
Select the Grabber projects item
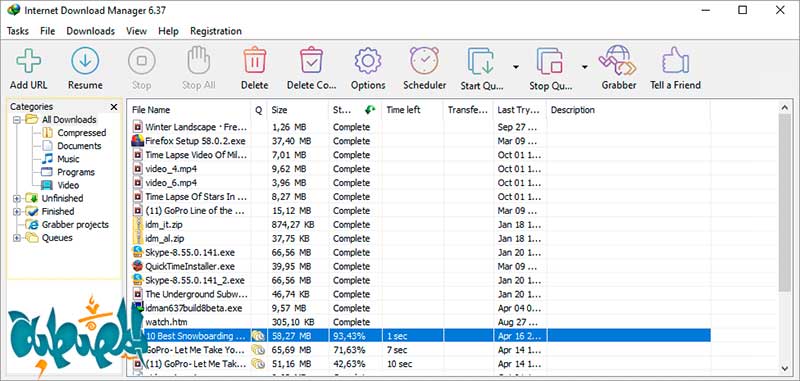tap(76, 224)
